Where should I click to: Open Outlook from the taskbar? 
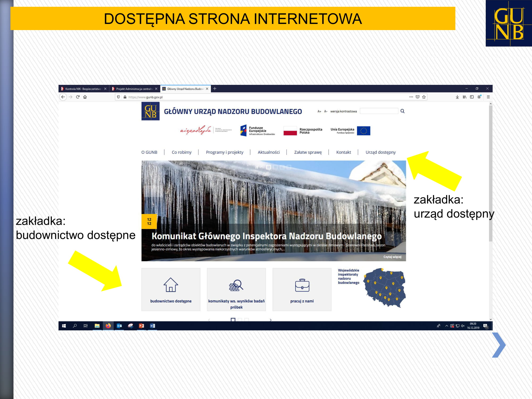pyautogui.click(x=119, y=326)
